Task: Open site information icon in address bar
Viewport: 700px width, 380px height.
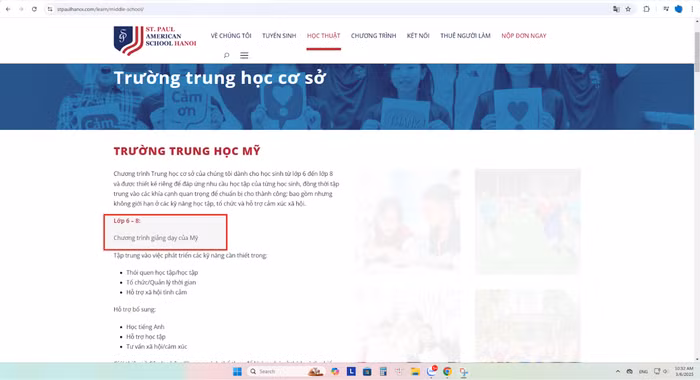Action: pos(50,9)
